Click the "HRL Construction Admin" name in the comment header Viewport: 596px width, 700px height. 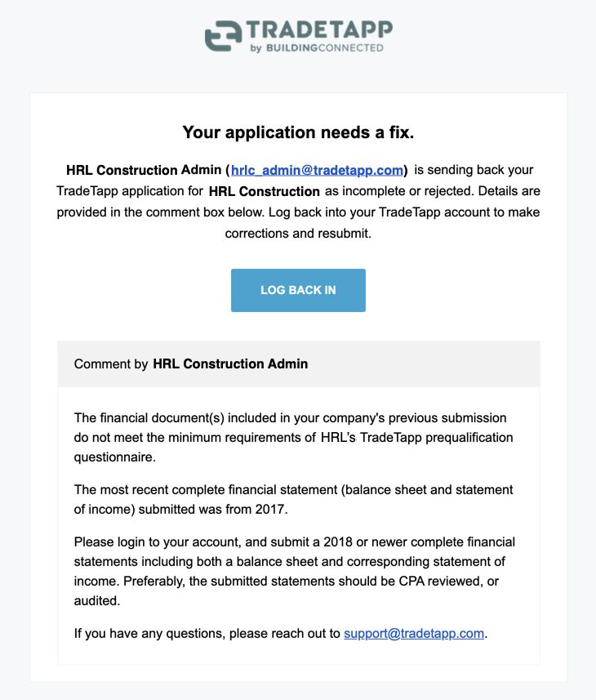pos(230,364)
